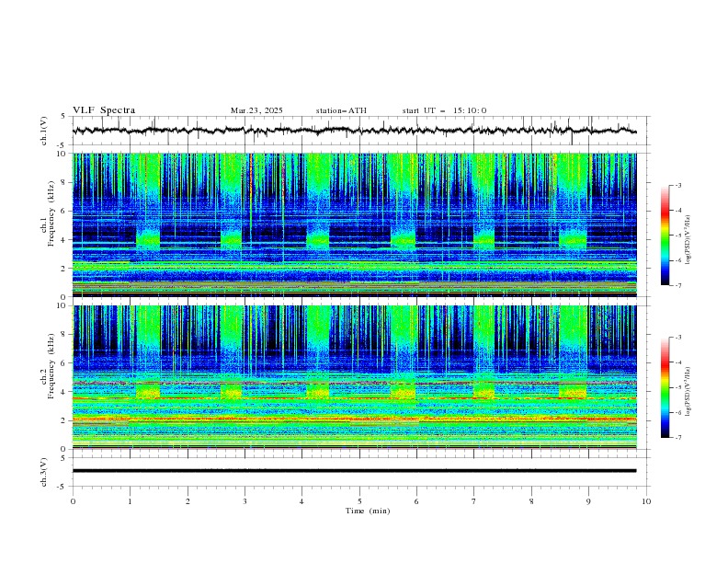Click the ch.2 spectrogram color bar
728x563 pixels.
point(665,387)
